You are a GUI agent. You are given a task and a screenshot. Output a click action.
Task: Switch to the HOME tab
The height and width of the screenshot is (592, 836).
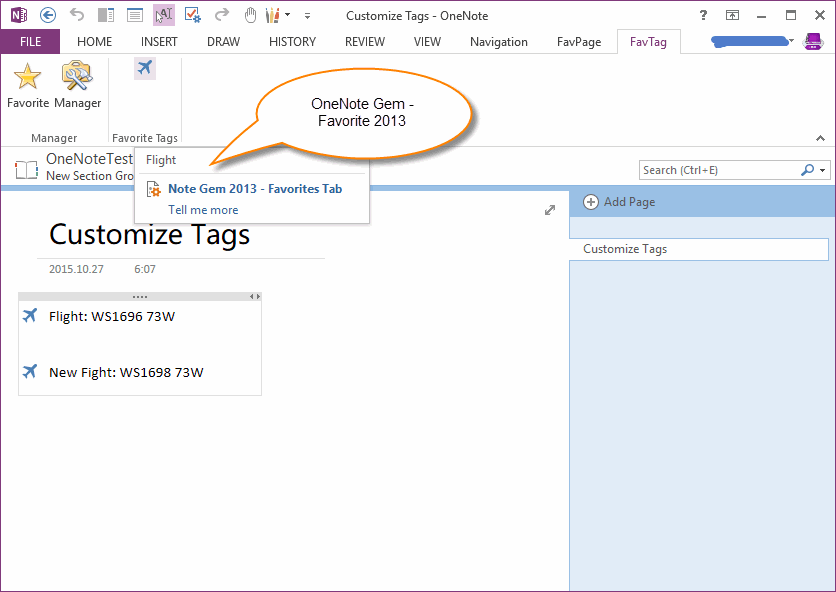point(94,42)
